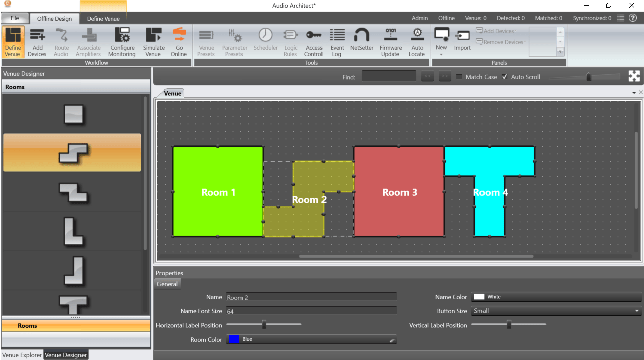Click the Auto Locate icon

tap(417, 42)
